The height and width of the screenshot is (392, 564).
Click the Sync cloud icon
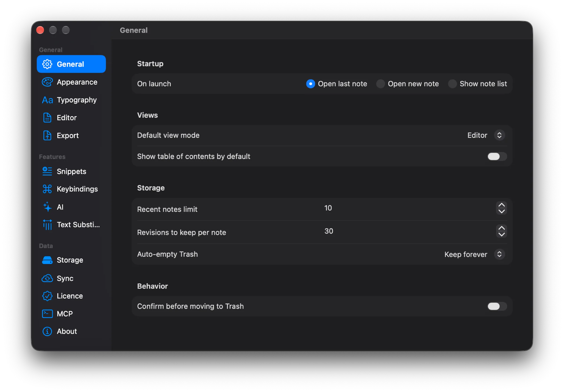tap(47, 278)
